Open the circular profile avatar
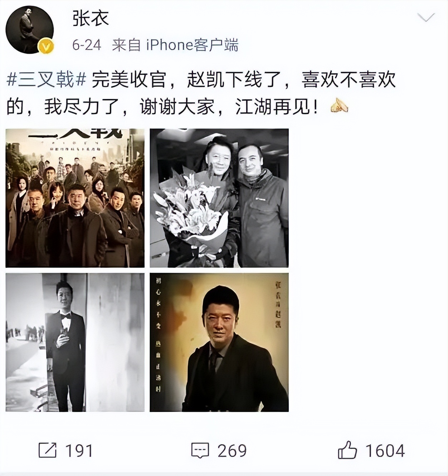This screenshot has width=448, height=476. pyautogui.click(x=30, y=30)
